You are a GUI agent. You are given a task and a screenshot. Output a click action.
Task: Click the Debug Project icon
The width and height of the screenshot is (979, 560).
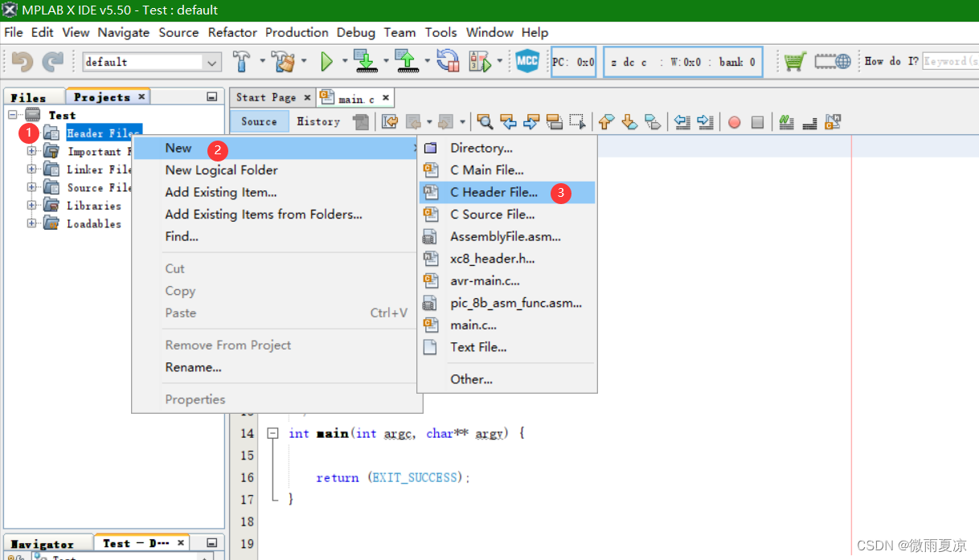coord(480,62)
